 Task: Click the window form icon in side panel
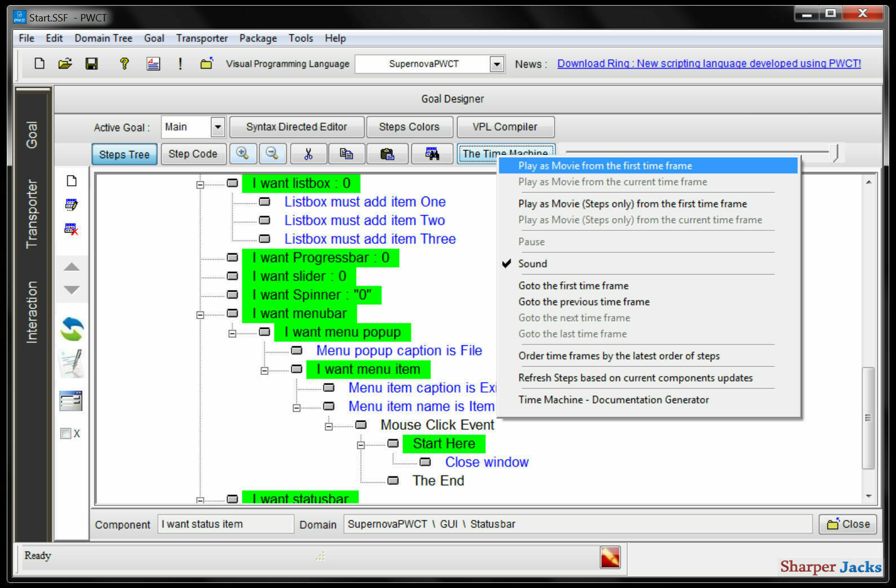(x=71, y=401)
